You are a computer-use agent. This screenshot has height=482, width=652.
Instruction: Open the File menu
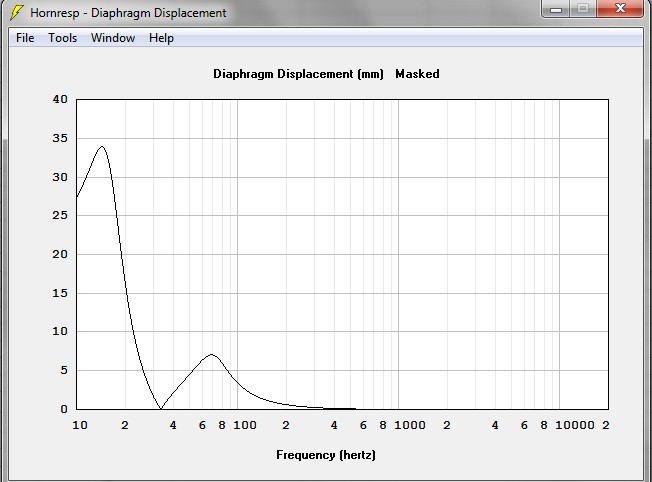click(25, 38)
